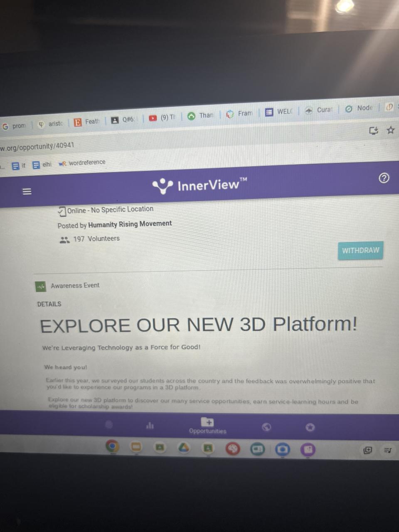Open the first faded icon in the bottom nav
Viewport: 399px width, 532px height.
[x=109, y=424]
